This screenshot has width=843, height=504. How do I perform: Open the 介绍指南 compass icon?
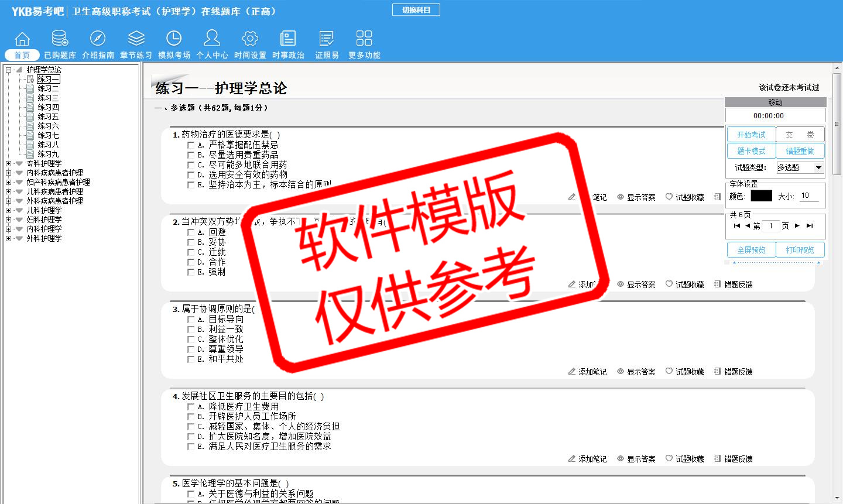point(98,39)
